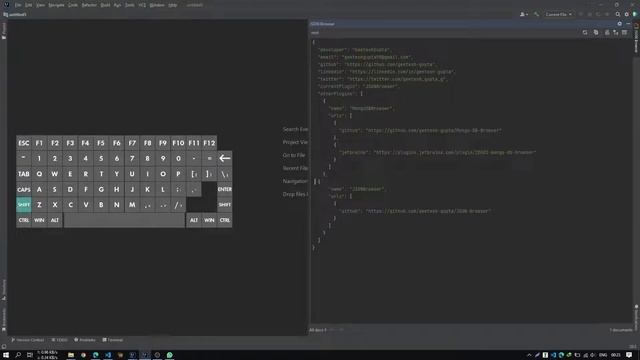This screenshot has height=360, width=640.
Task: Open the Code menu
Action: (x=73, y=5)
